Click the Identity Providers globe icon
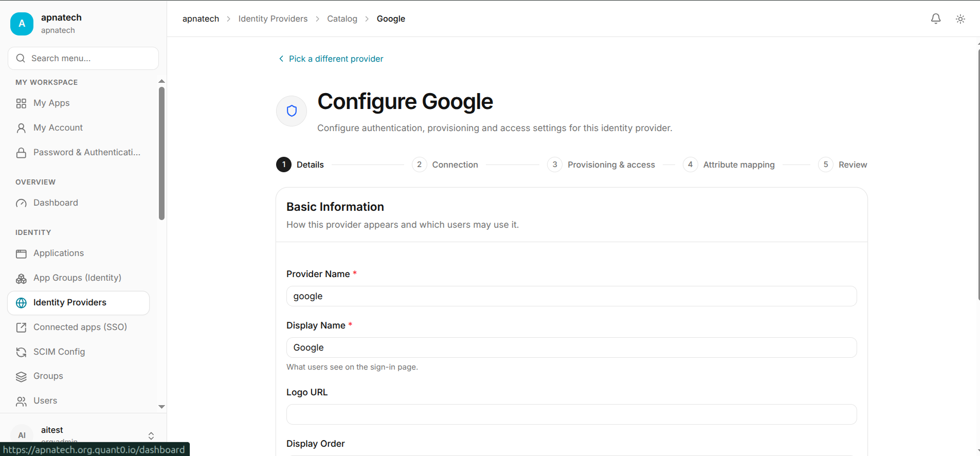Screen dimensions: 980x456 pos(21,303)
